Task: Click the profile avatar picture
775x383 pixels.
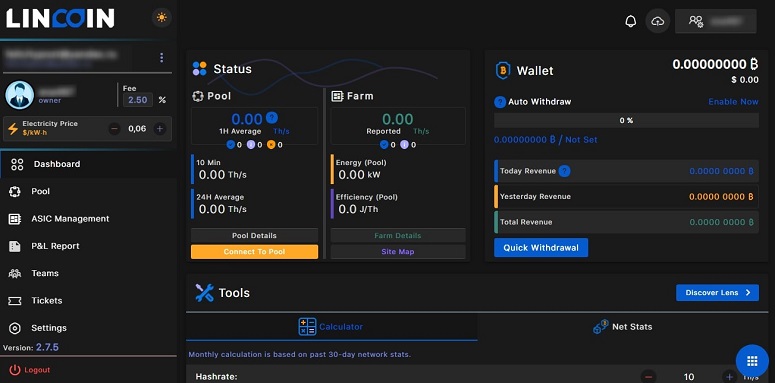Action: pos(20,95)
